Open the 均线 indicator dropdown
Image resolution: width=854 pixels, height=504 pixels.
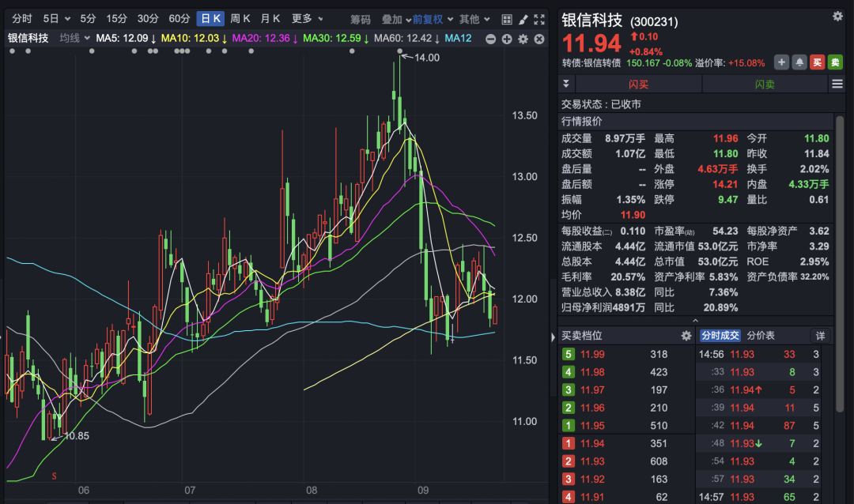tap(74, 39)
